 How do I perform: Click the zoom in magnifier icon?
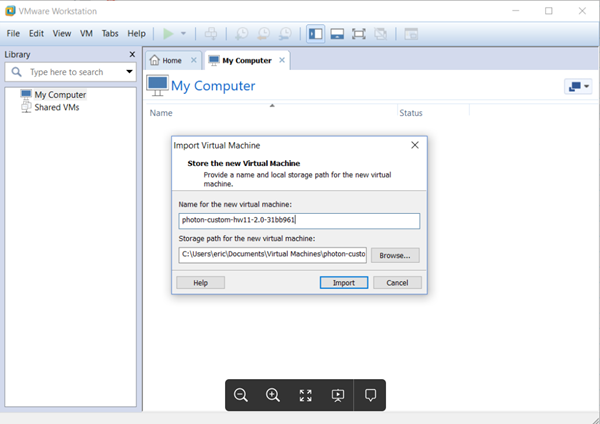point(273,395)
